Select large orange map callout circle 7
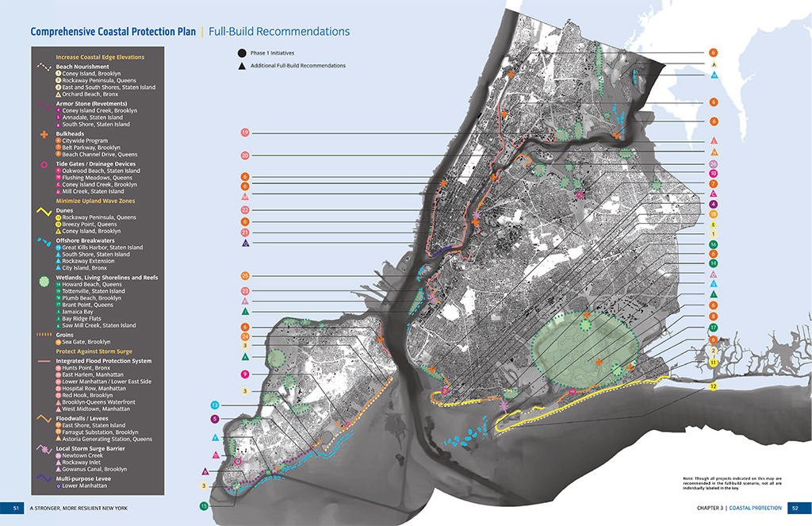The width and height of the screenshot is (812, 526). coord(713,184)
